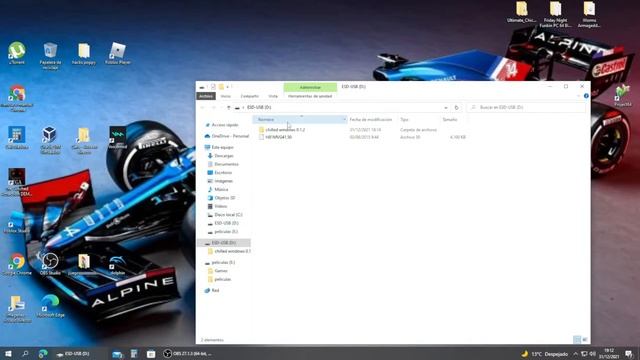Switch to OBS 27.1.3 taskbar button
The image size is (640, 360).
pyautogui.click(x=188, y=353)
